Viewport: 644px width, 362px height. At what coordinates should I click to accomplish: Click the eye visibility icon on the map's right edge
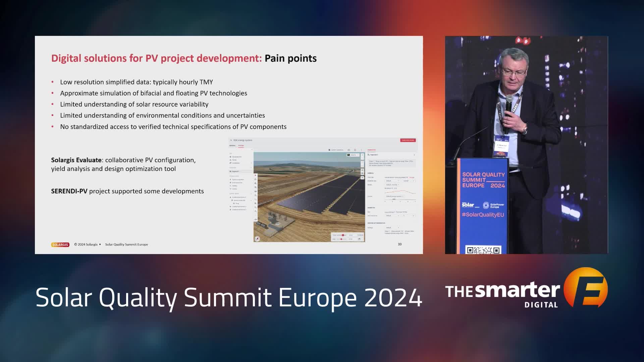(x=362, y=178)
